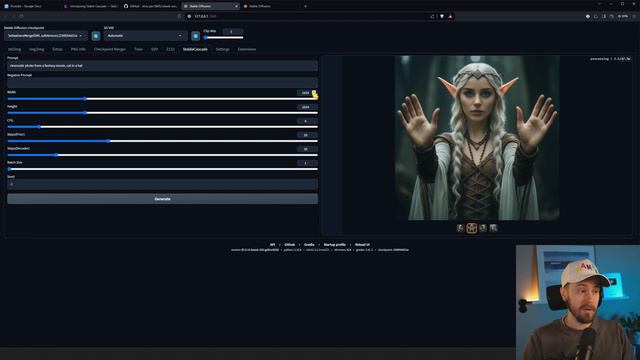Switch to the last Stable Diffusion browser tab
Image resolution: width=640 pixels, height=360 pixels.
pos(269,6)
